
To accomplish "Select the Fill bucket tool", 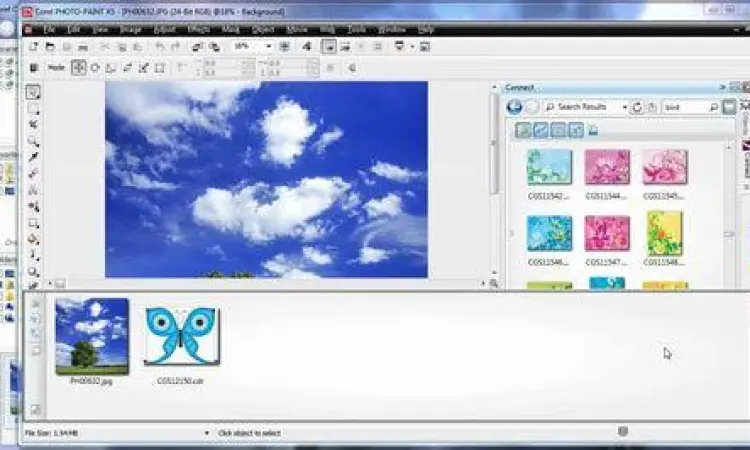I will (33, 240).
